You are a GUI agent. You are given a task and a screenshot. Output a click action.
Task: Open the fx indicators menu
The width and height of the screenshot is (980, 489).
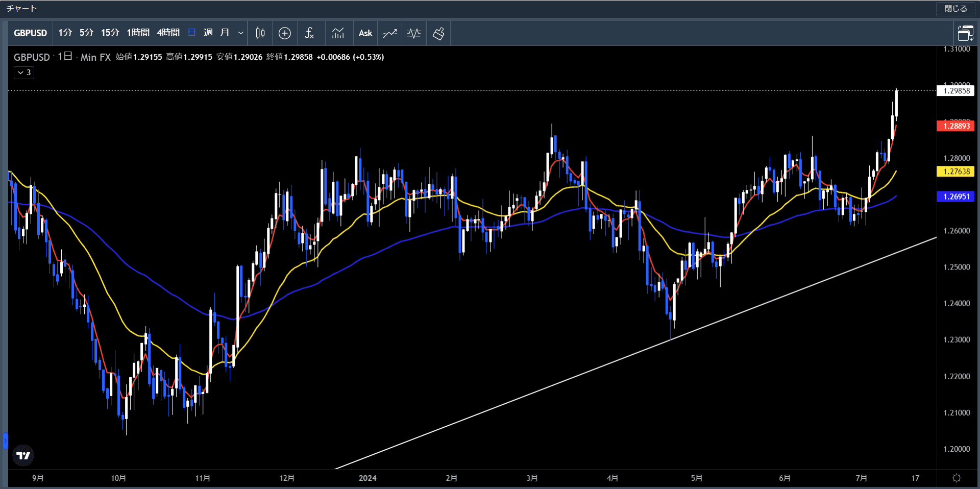coord(309,33)
